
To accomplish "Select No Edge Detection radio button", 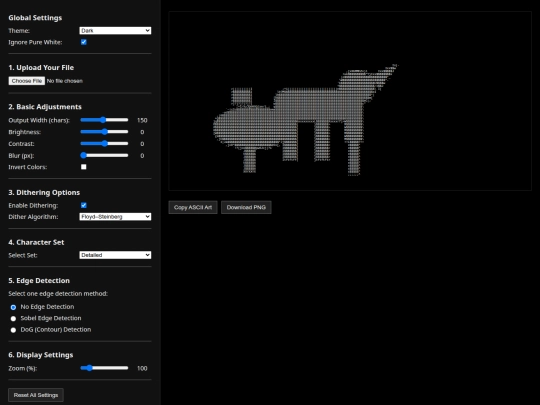I will [13, 307].
